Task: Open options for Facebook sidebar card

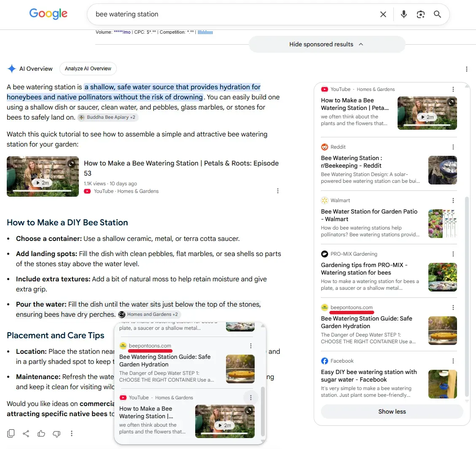Action: [x=453, y=361]
